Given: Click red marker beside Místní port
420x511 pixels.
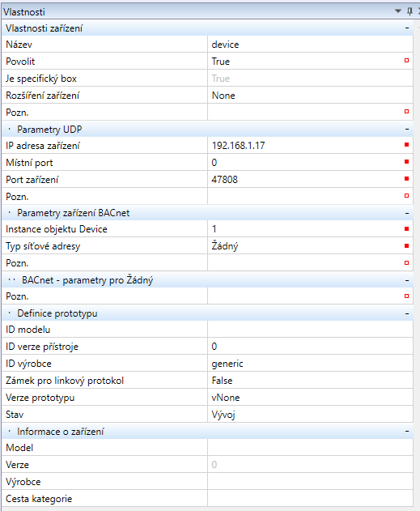Looking at the screenshot, I should click(x=406, y=162).
